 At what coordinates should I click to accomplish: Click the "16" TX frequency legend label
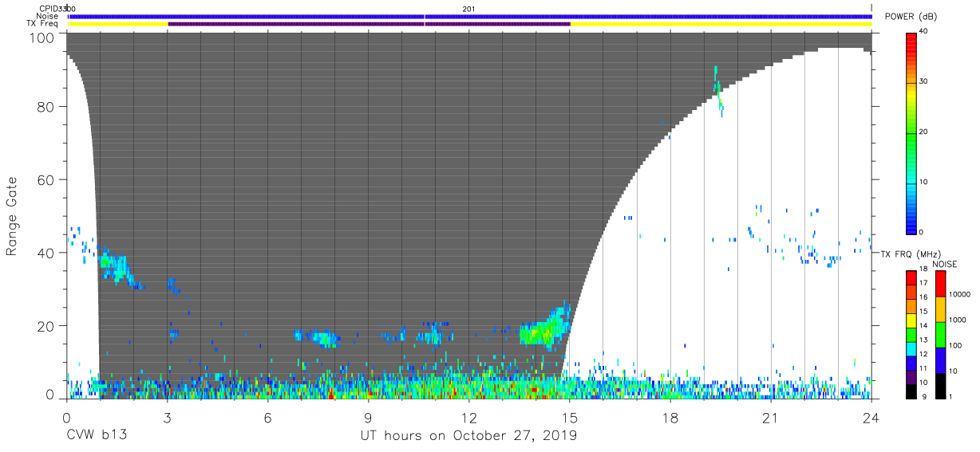(x=925, y=297)
